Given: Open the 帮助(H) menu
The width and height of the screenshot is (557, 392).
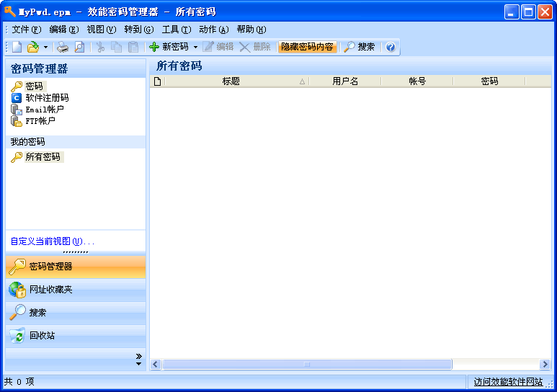Looking at the screenshot, I should click(x=251, y=30).
